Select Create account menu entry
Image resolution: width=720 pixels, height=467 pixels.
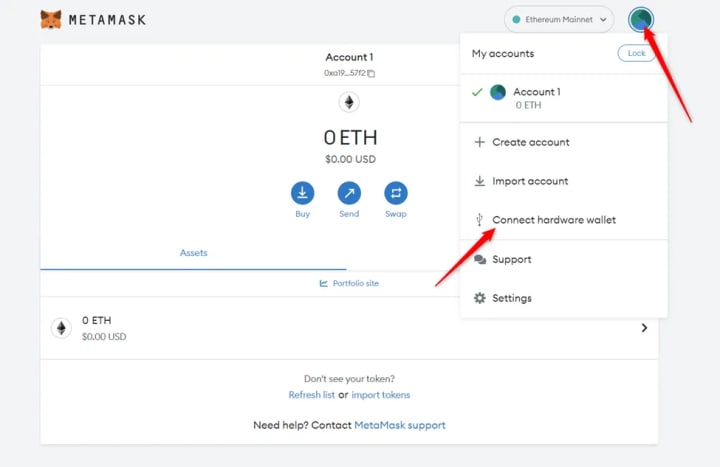(x=563, y=142)
